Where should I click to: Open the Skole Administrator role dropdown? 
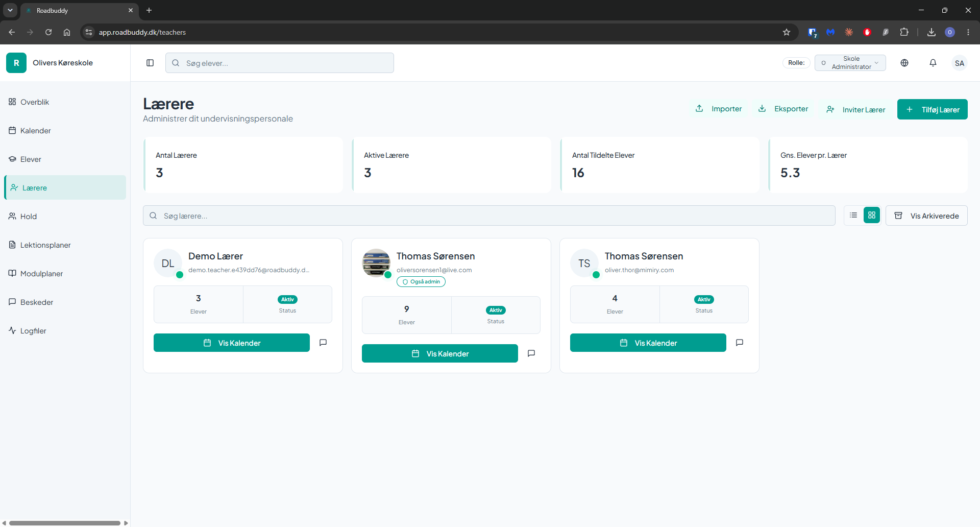[x=850, y=63]
